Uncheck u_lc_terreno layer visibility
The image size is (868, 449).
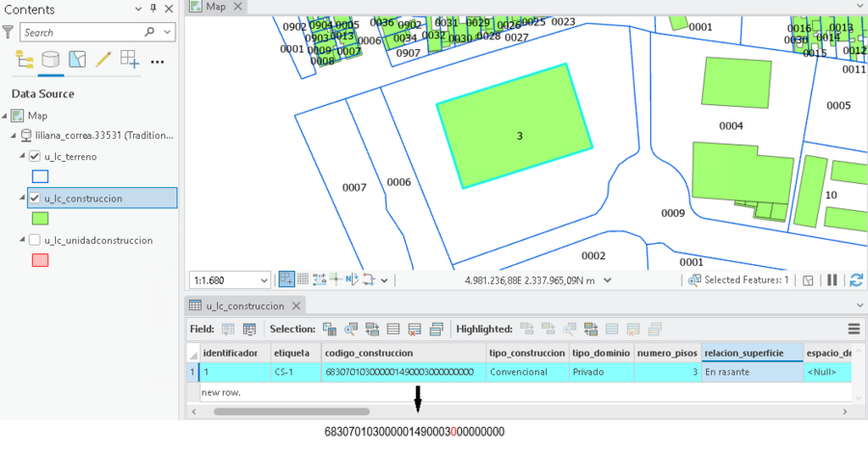coord(35,156)
